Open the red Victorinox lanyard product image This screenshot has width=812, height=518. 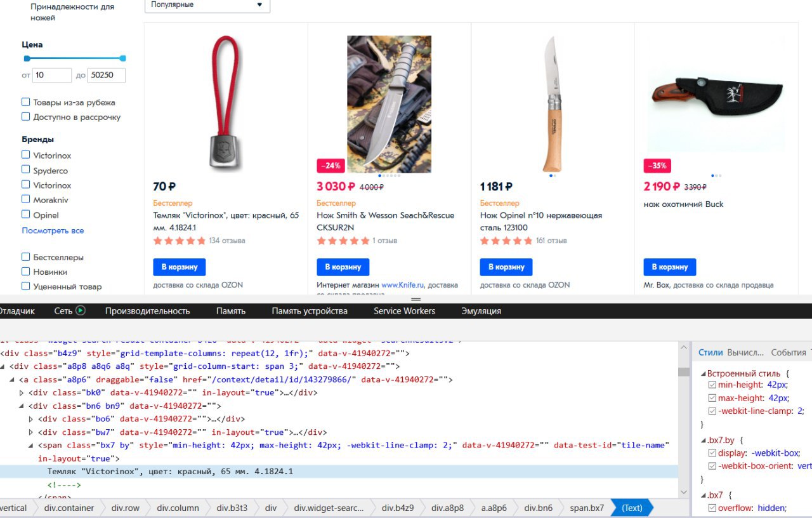226,103
